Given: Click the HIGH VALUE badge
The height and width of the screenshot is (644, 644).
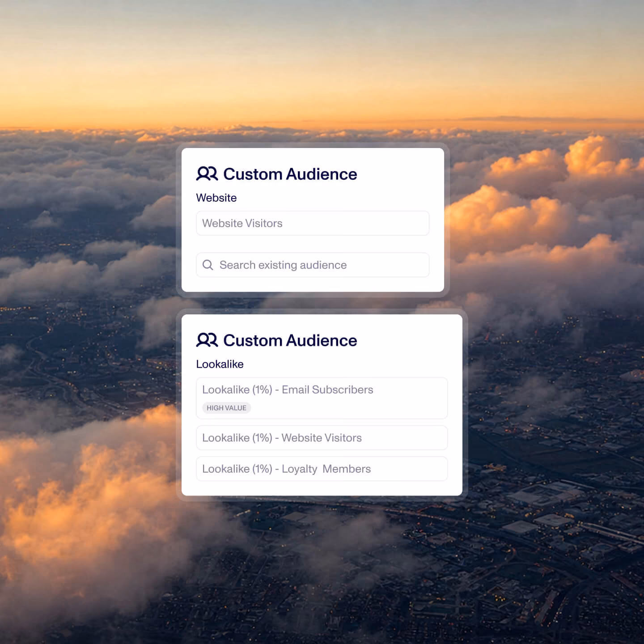Looking at the screenshot, I should click(x=226, y=408).
